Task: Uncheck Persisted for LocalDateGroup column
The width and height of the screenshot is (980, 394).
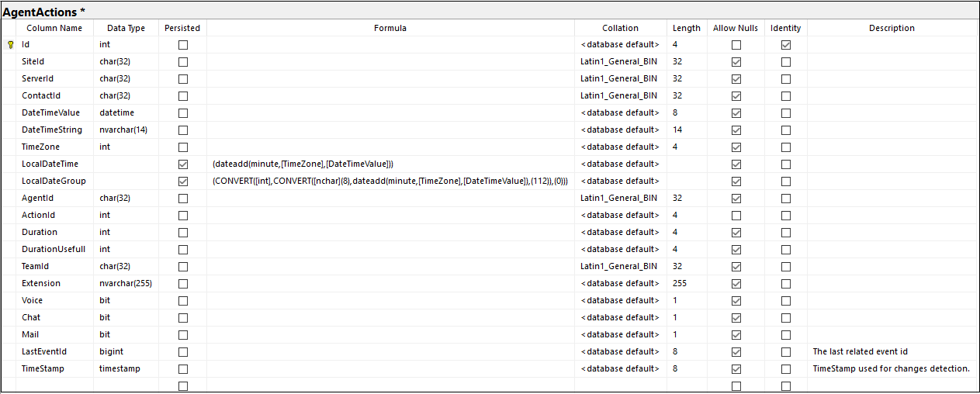Action: click(183, 181)
